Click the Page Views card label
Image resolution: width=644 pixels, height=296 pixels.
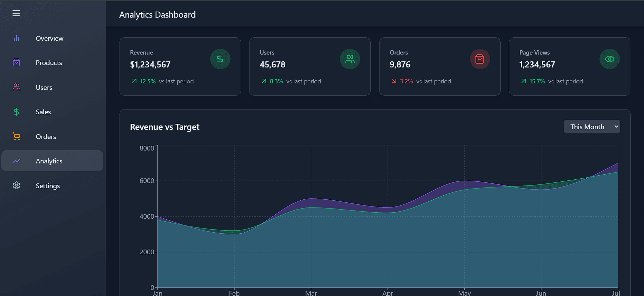(x=534, y=53)
